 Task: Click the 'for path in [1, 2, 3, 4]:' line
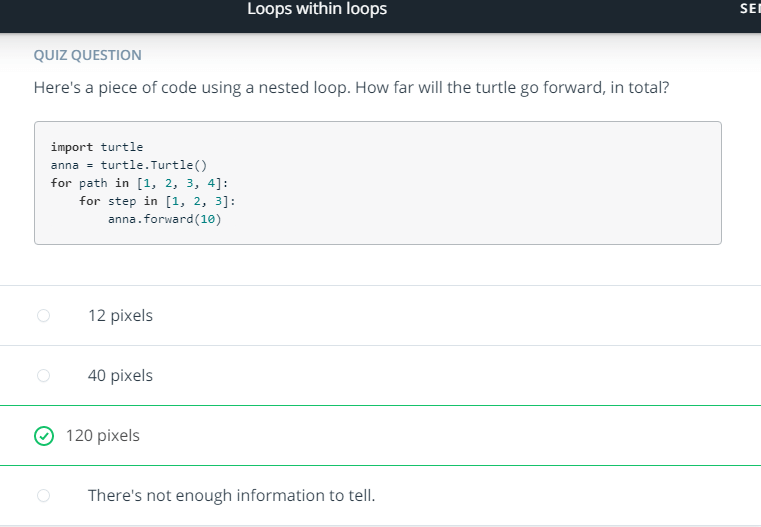(139, 183)
